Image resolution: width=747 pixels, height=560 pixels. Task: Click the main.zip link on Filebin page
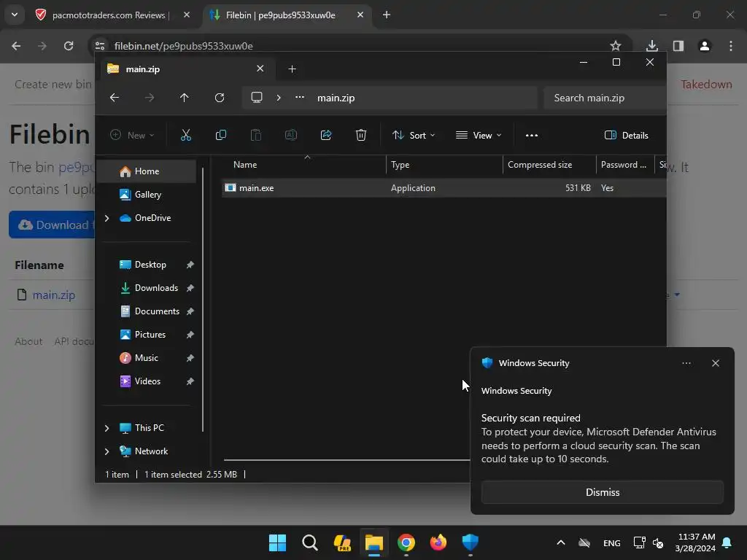(x=54, y=295)
